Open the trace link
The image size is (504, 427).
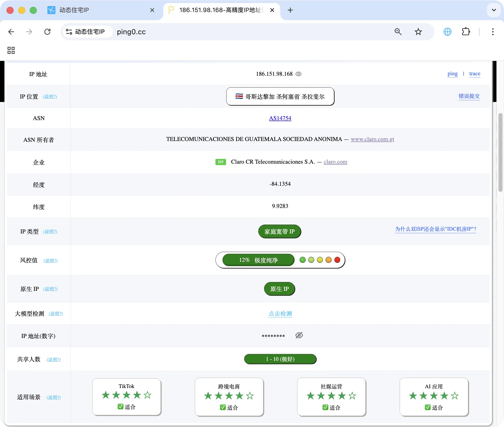click(x=475, y=74)
